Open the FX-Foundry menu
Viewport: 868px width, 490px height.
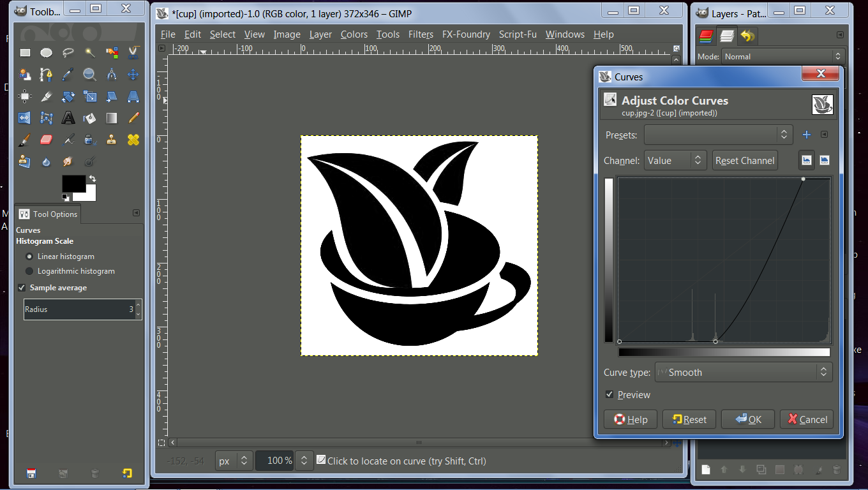tap(466, 34)
